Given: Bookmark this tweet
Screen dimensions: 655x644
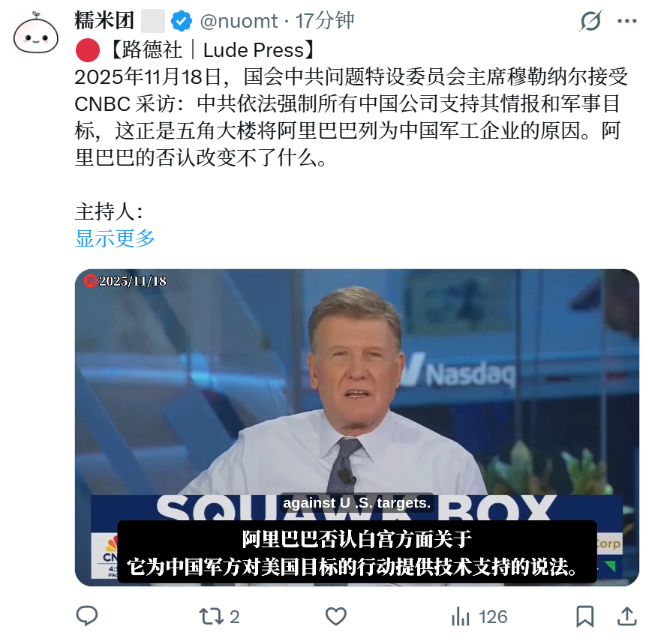Looking at the screenshot, I should (584, 616).
